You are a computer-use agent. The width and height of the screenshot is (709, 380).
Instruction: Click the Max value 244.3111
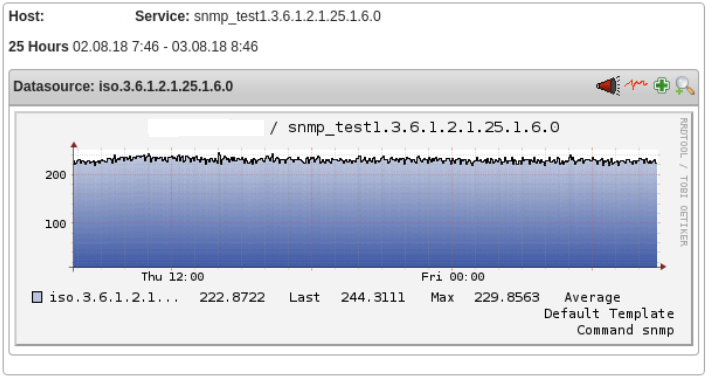click(373, 297)
